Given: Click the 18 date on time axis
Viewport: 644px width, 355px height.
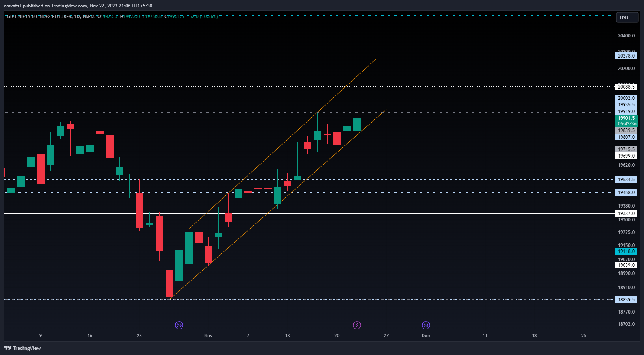Looking at the screenshot, I should click(534, 336).
